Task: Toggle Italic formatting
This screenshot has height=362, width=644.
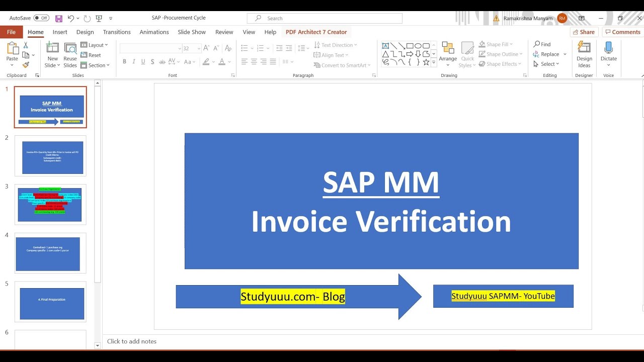Action: coord(133,62)
